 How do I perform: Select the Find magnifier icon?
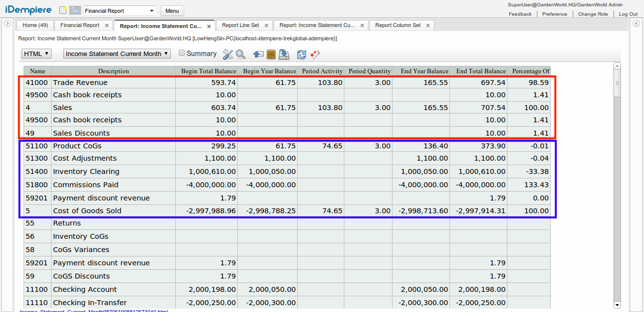click(x=240, y=55)
